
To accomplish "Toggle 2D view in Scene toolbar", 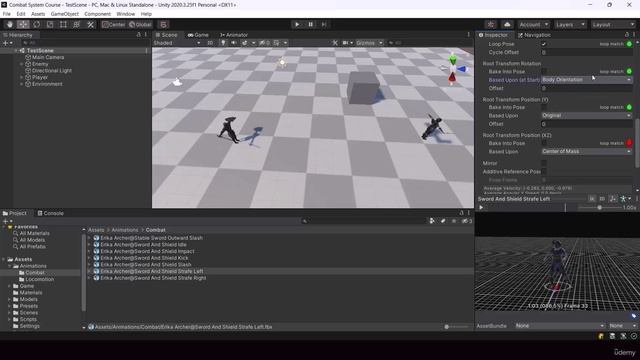I will 210,43.
